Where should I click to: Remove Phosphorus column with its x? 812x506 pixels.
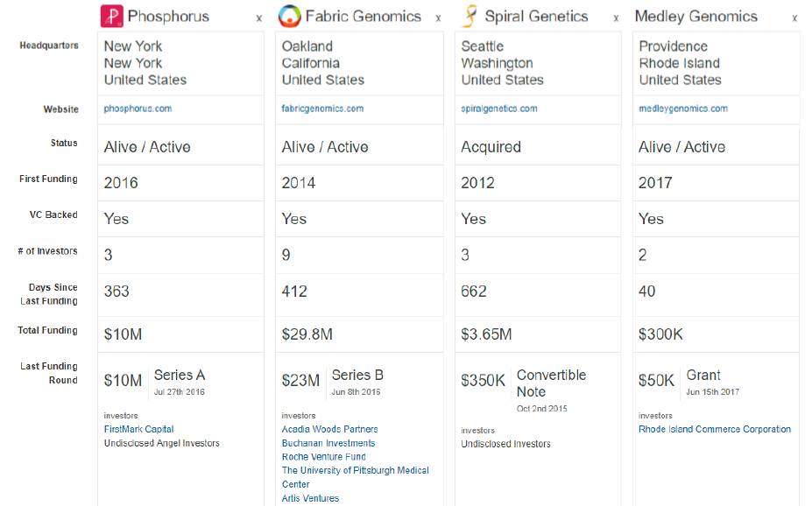pos(258,18)
